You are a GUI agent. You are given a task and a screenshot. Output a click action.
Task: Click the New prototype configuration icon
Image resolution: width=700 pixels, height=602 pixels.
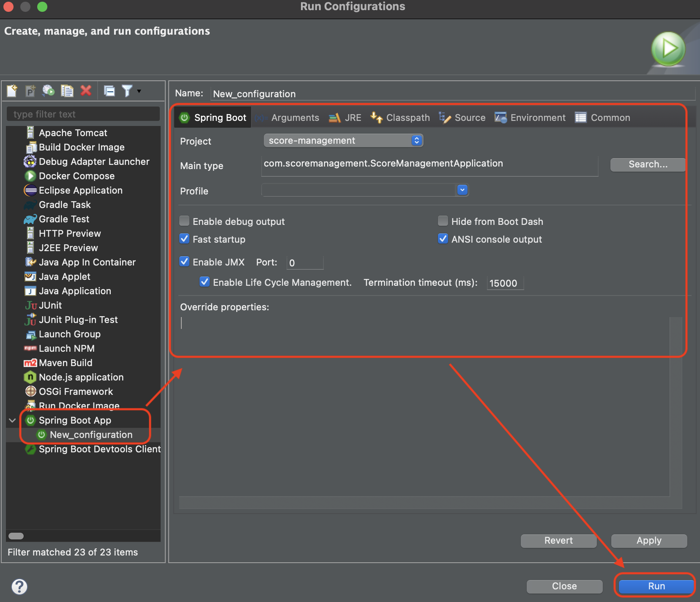(30, 90)
